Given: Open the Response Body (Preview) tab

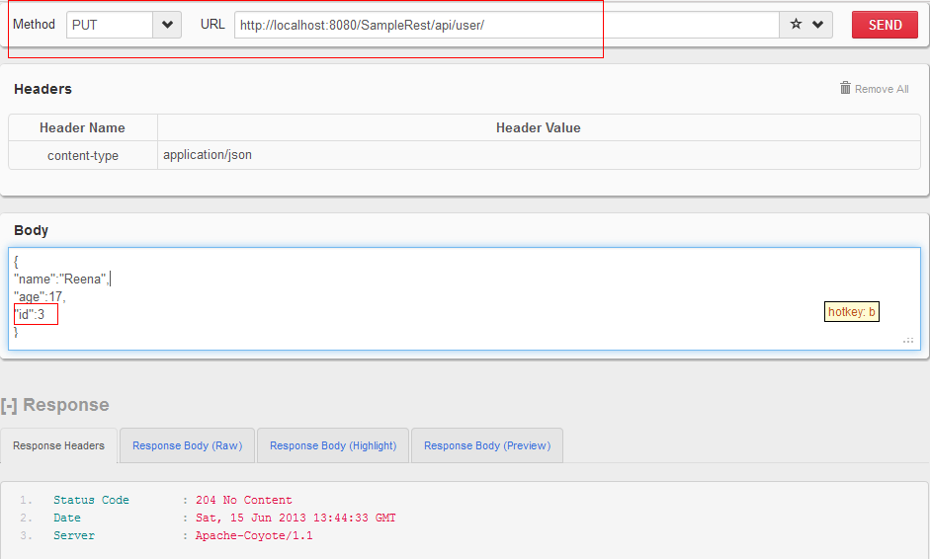Looking at the screenshot, I should [x=487, y=445].
